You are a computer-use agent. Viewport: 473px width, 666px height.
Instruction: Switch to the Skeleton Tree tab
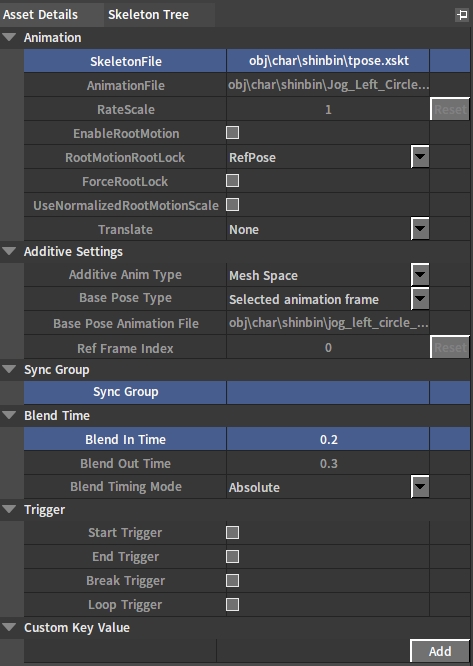(x=148, y=15)
